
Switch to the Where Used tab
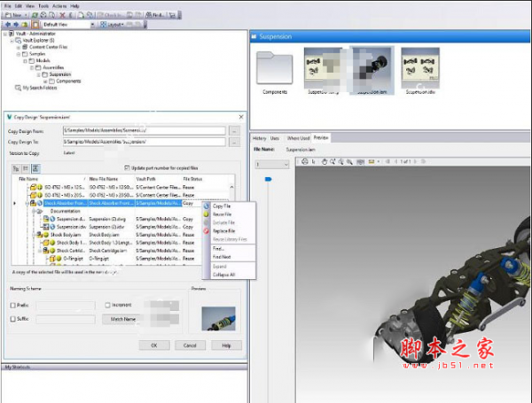point(298,138)
